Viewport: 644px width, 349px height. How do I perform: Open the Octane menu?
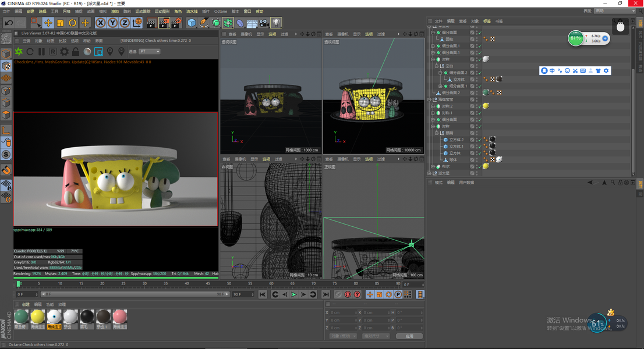[221, 12]
